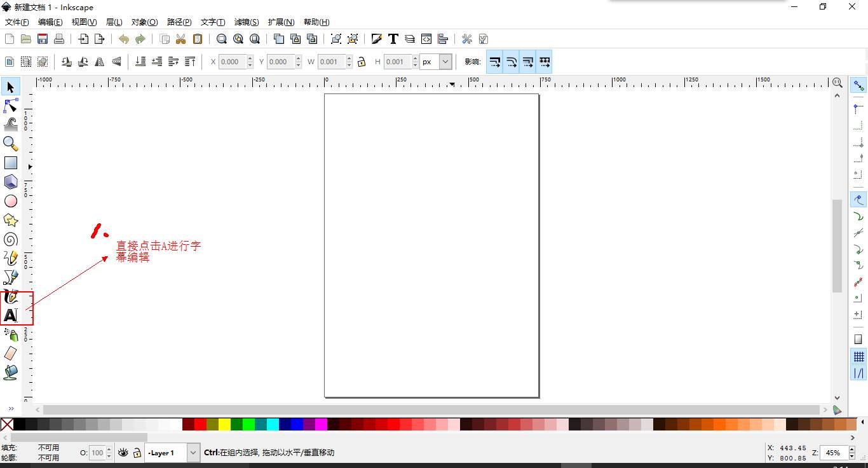Viewport: 868px width, 468px height.
Task: Open the Fill and Stroke dialog icon
Action: [377, 39]
